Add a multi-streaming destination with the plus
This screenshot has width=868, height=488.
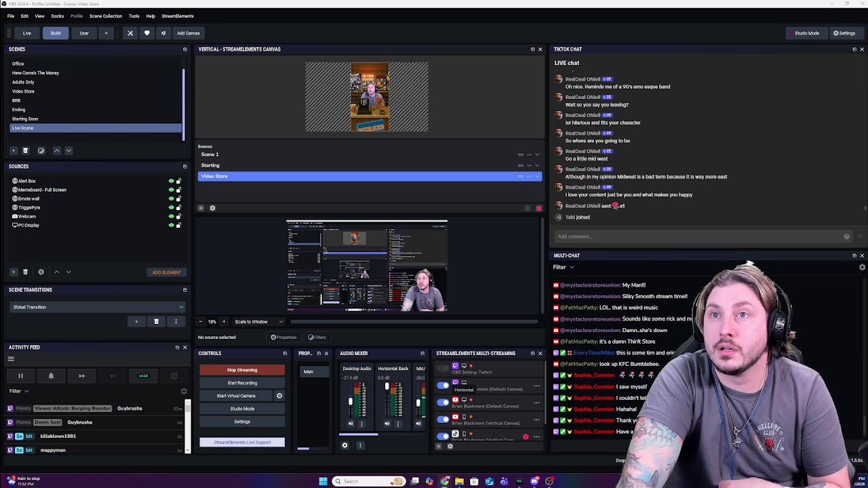[438, 446]
